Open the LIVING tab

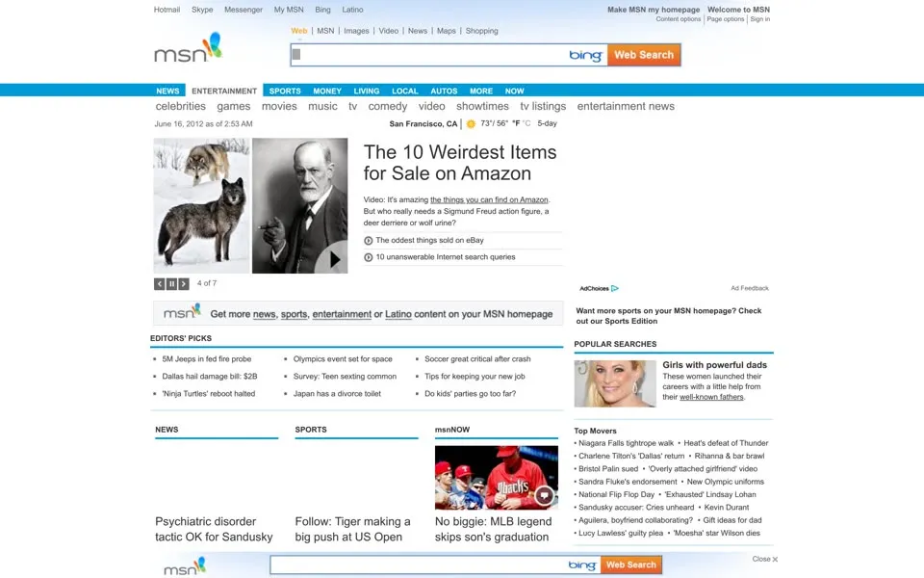tap(367, 91)
